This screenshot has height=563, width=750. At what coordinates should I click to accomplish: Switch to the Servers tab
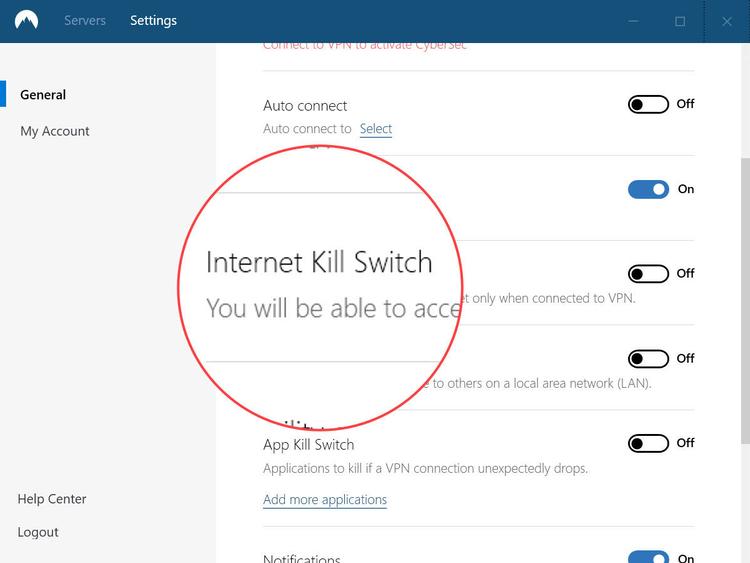(85, 21)
